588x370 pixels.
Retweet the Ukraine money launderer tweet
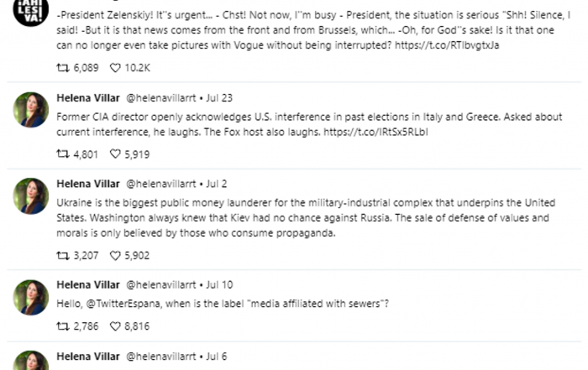63,255
